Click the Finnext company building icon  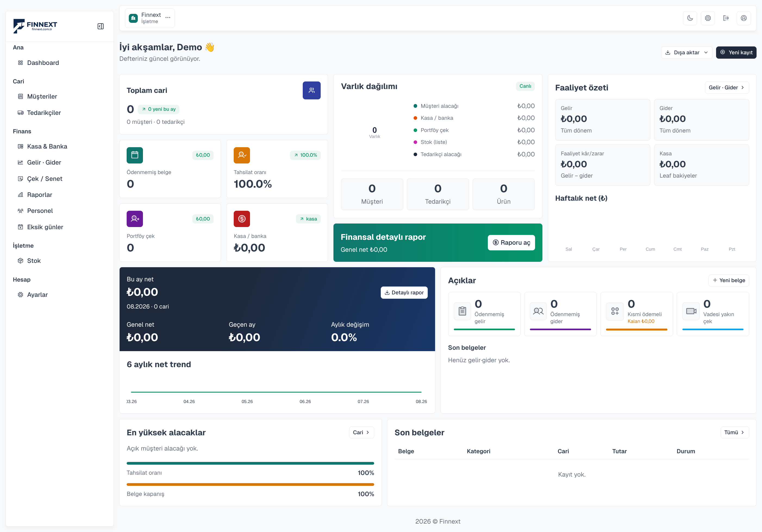pos(133,18)
